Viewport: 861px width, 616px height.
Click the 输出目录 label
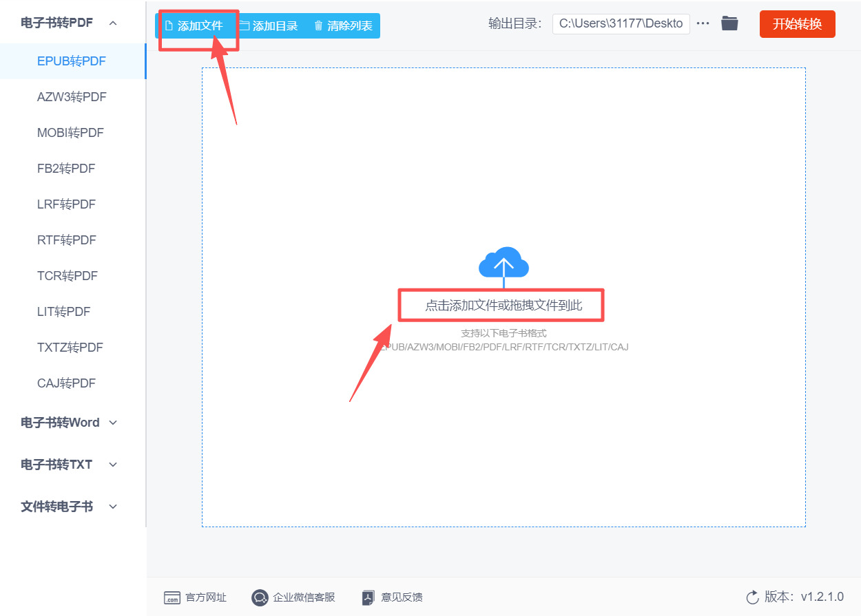pos(515,24)
